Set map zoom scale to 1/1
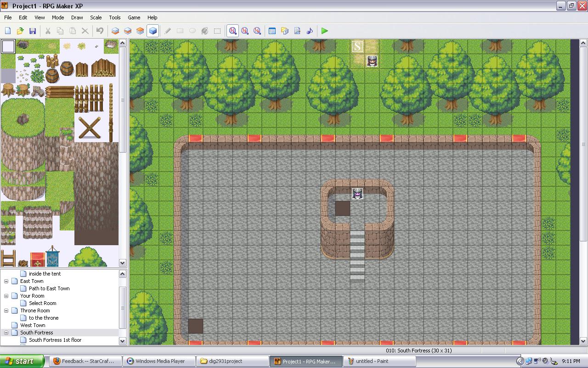 (x=232, y=31)
